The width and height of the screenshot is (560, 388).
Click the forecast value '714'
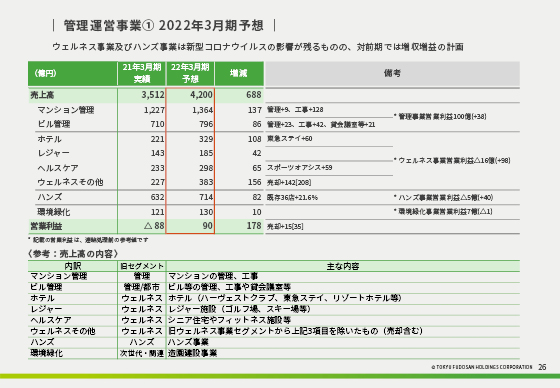coord(206,197)
